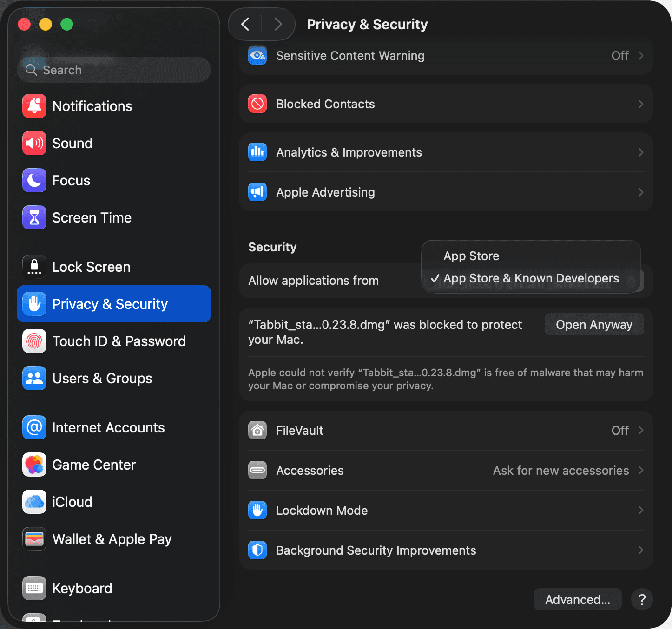Click the Sound speaker icon
This screenshot has width=672, height=629.
click(34, 143)
